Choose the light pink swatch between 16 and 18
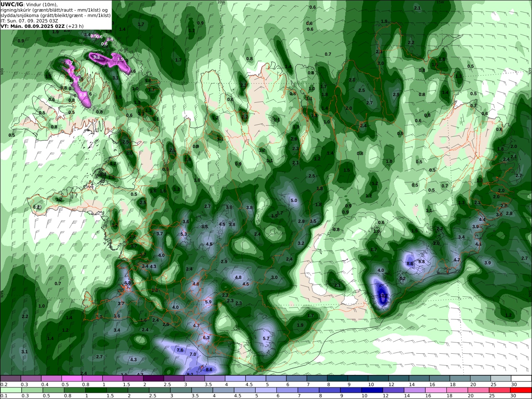Viewport: 532px width, 399px height. [436, 390]
